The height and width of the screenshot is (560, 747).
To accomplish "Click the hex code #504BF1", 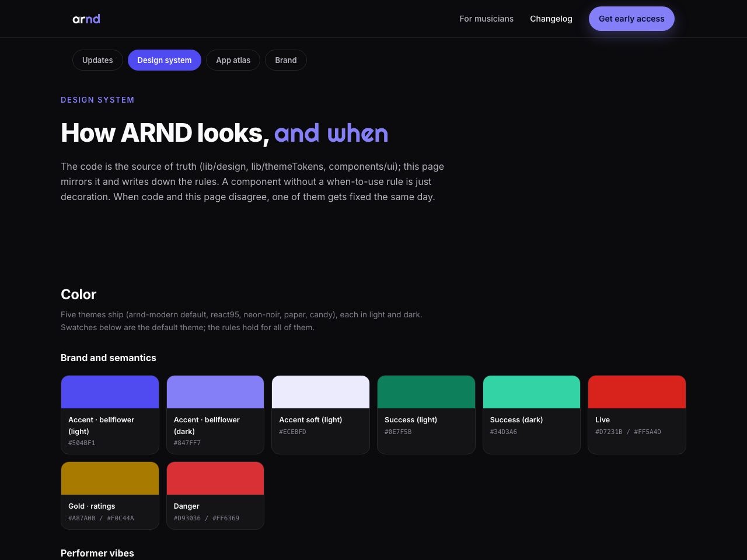I will click(x=82, y=443).
